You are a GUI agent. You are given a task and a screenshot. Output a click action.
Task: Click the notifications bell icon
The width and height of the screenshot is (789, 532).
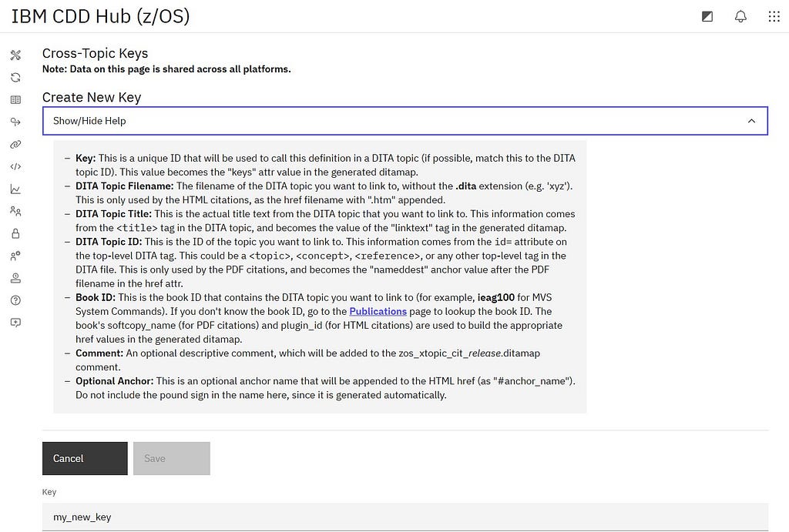click(x=740, y=17)
